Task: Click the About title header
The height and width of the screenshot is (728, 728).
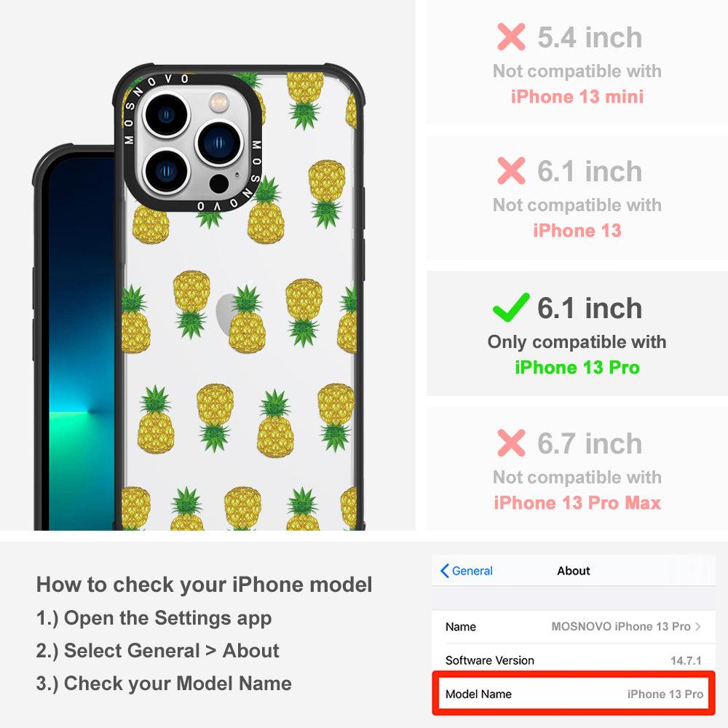Action: pos(574,571)
